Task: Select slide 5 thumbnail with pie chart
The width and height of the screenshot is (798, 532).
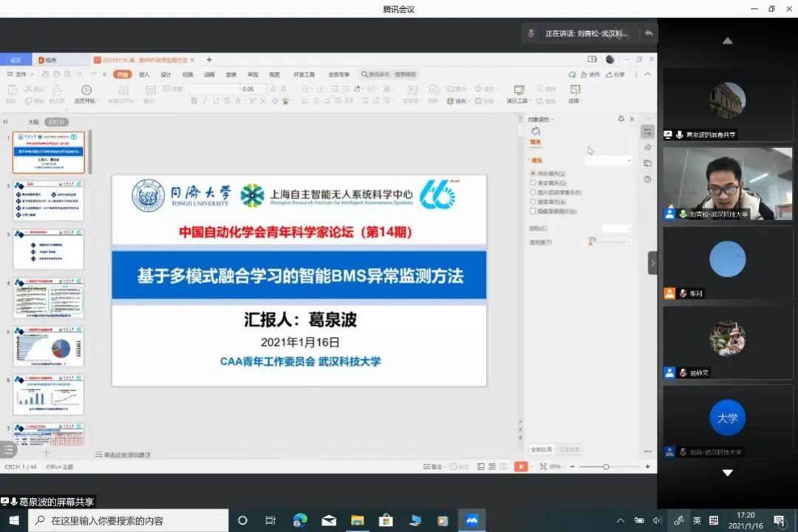Action: (x=49, y=347)
